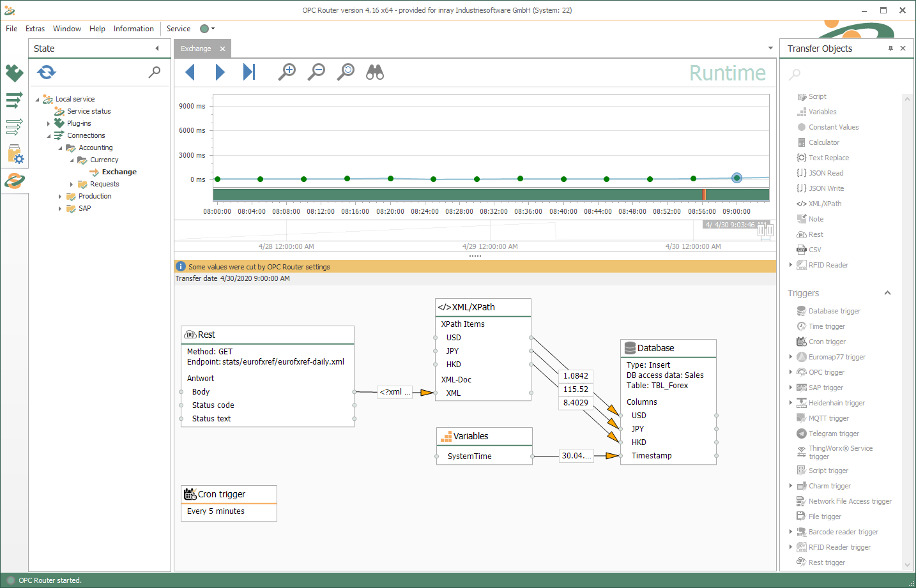The width and height of the screenshot is (916, 588).
Task: Click the highlighted data point on runtime chart
Action: (737, 178)
